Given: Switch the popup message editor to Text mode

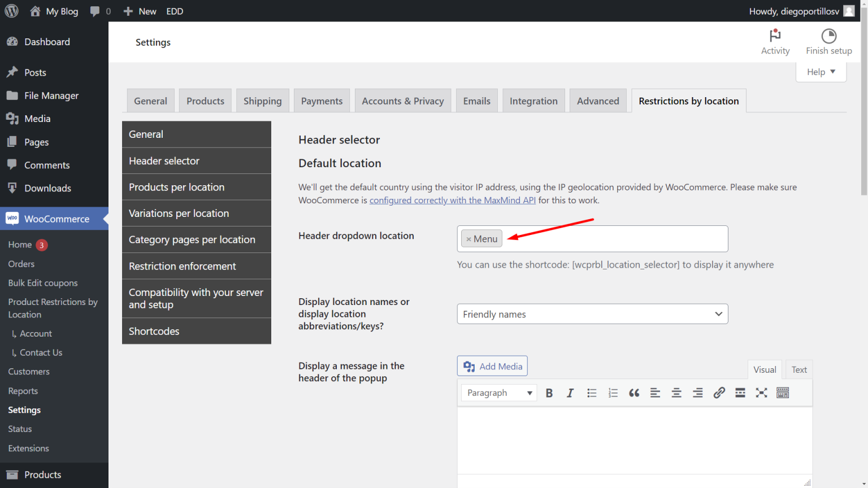Looking at the screenshot, I should pos(798,369).
